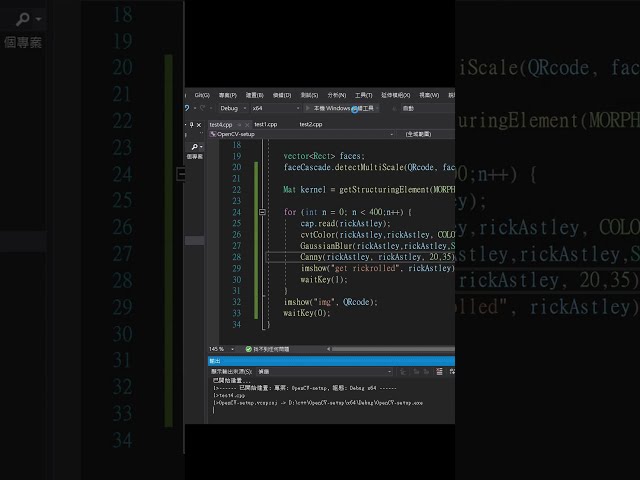The height and width of the screenshot is (480, 640).
Task: Open the 建置(B) menu
Action: (x=255, y=95)
